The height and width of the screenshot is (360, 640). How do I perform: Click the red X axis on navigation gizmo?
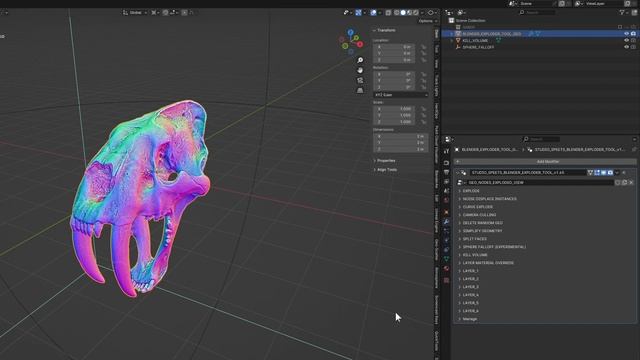point(360,44)
